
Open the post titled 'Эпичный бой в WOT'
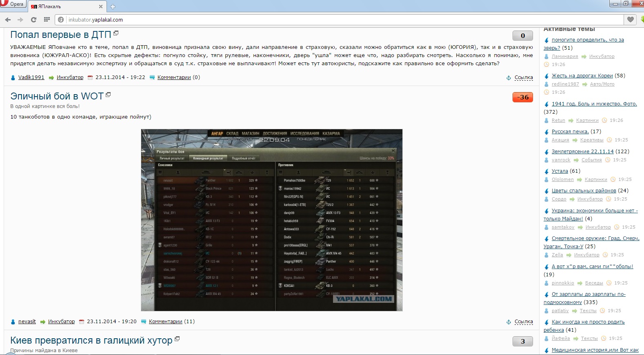57,96
